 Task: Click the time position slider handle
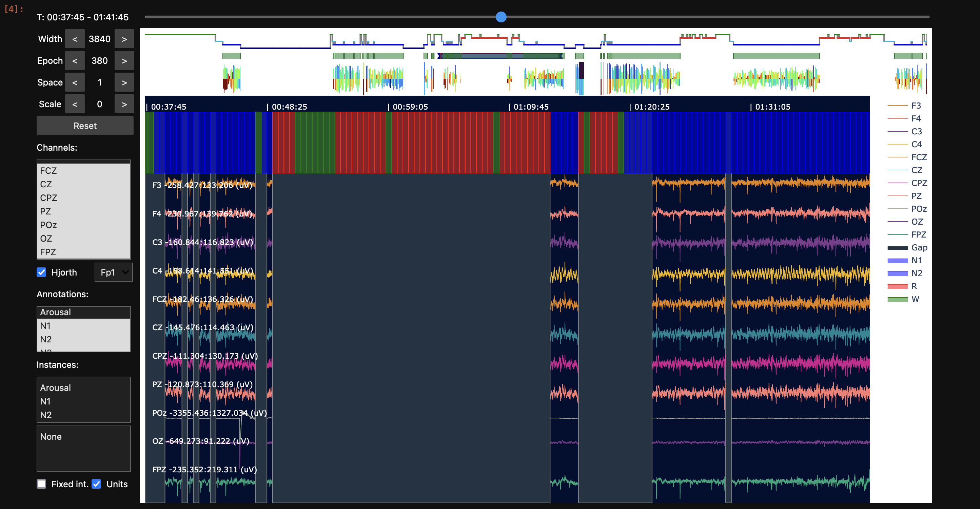pyautogui.click(x=501, y=17)
